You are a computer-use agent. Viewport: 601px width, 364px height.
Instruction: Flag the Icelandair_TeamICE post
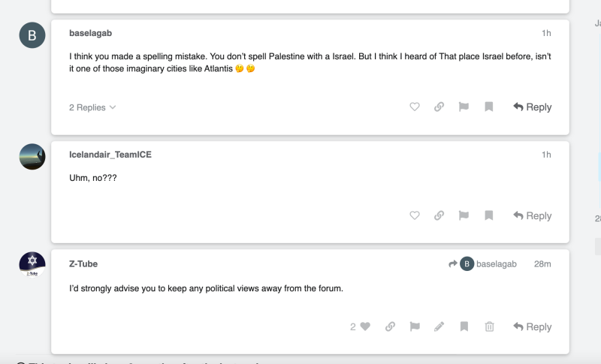coord(464,215)
